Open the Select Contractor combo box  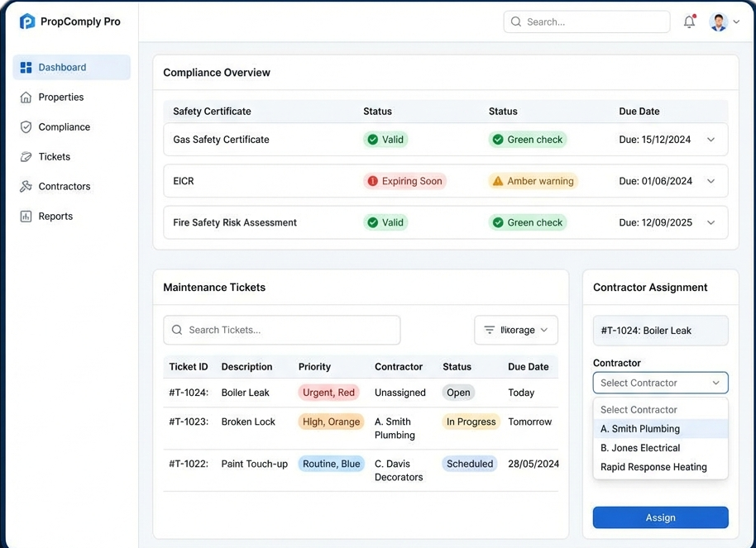[660, 383]
